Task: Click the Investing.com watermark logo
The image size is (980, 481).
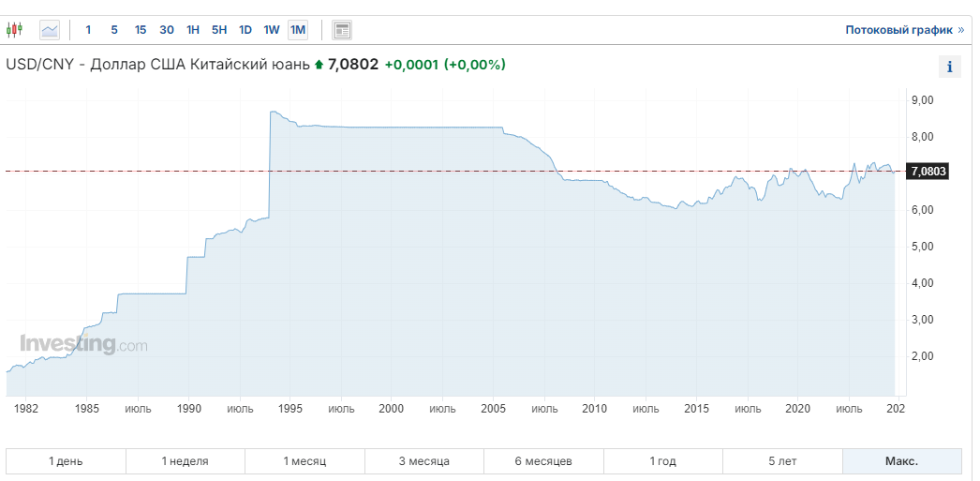Action: click(x=83, y=344)
